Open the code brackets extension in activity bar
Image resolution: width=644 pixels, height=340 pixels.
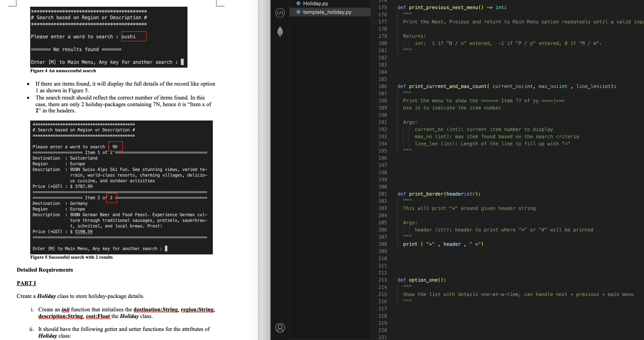tap(280, 13)
